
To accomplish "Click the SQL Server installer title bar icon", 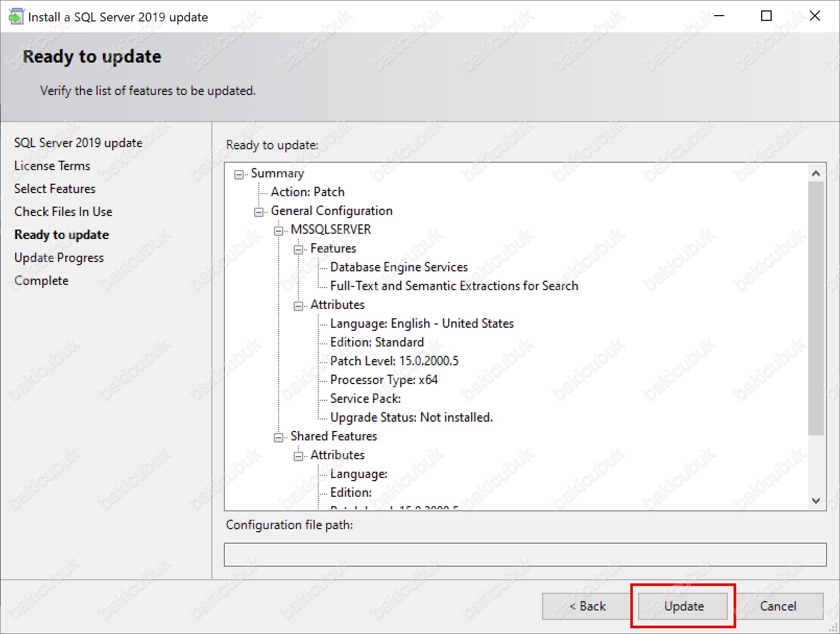I will tap(16, 17).
